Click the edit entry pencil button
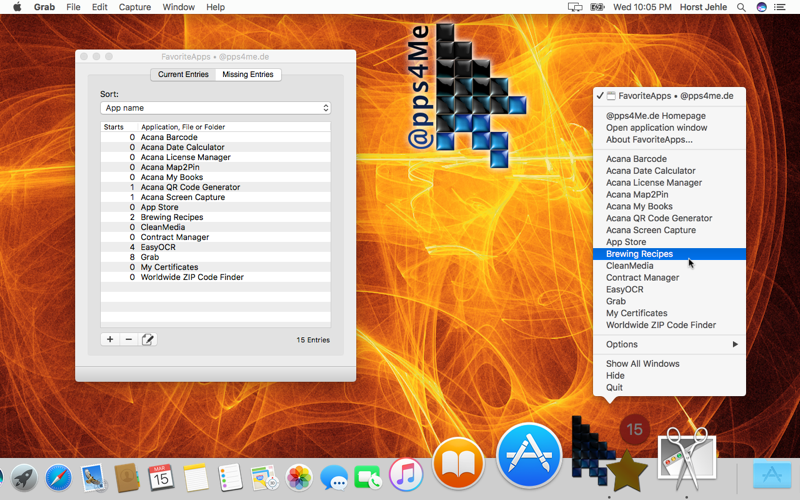 147,339
